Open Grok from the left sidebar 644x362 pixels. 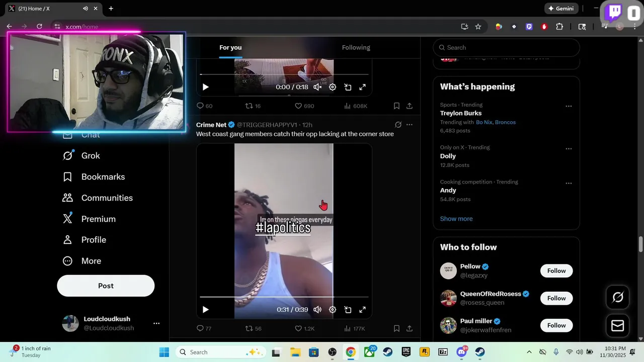81,156
